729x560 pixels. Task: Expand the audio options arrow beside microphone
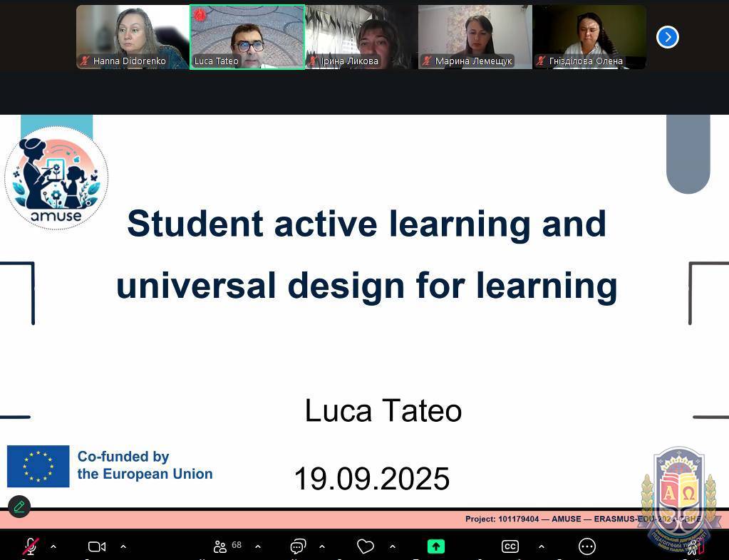[x=53, y=546]
